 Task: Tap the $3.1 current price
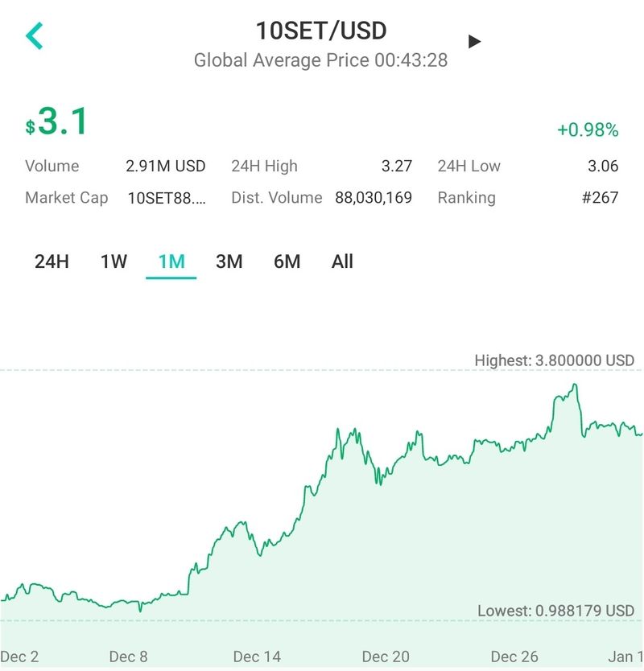pyautogui.click(x=56, y=122)
